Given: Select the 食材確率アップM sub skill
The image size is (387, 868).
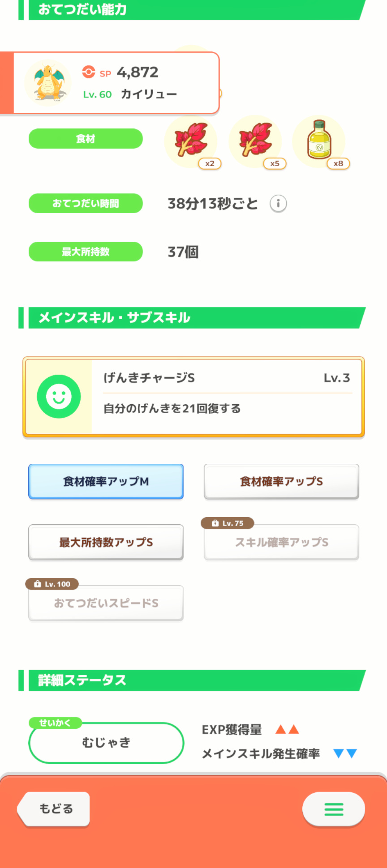Looking at the screenshot, I should click(x=106, y=482).
